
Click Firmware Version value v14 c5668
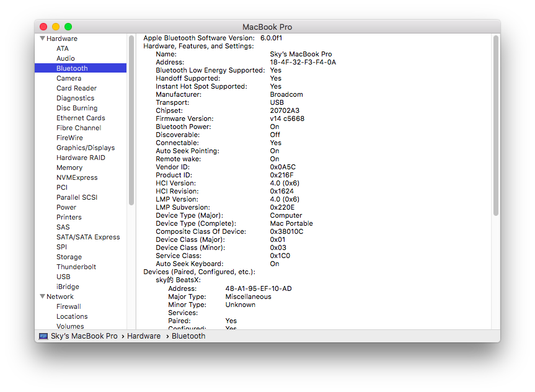coord(287,118)
